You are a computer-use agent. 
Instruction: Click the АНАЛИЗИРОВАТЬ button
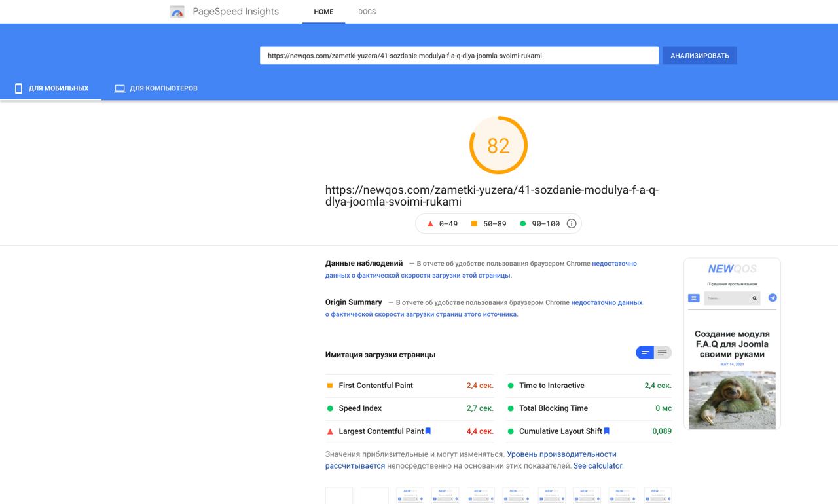(x=700, y=56)
